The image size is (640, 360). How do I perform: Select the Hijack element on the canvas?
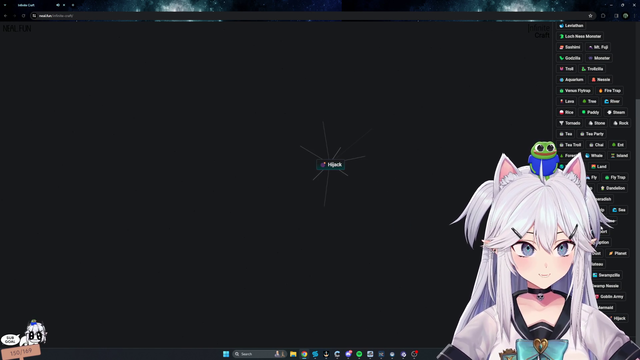click(331, 164)
